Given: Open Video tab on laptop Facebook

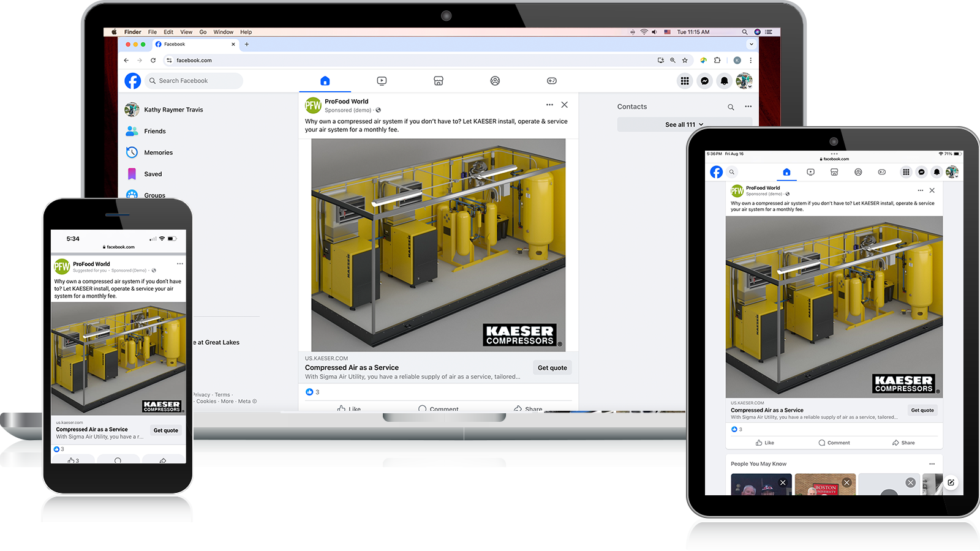Looking at the screenshot, I should pos(382,81).
